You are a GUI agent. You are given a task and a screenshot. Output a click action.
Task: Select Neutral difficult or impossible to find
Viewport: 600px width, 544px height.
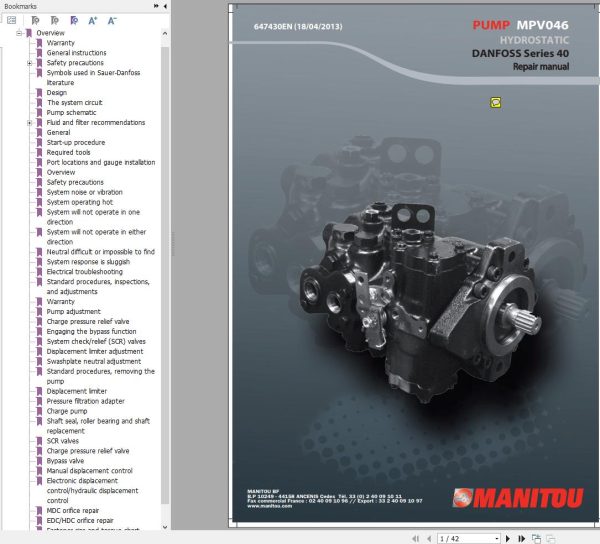101,252
